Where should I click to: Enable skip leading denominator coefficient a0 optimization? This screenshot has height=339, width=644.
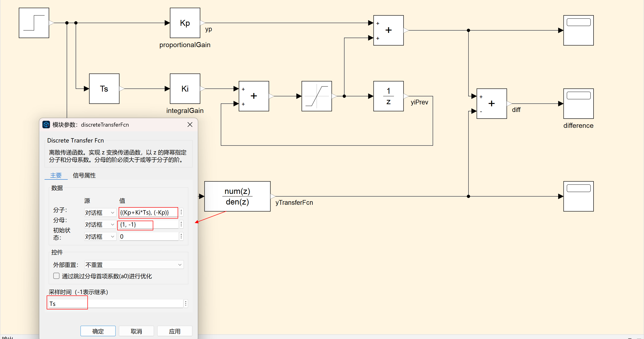(56, 276)
